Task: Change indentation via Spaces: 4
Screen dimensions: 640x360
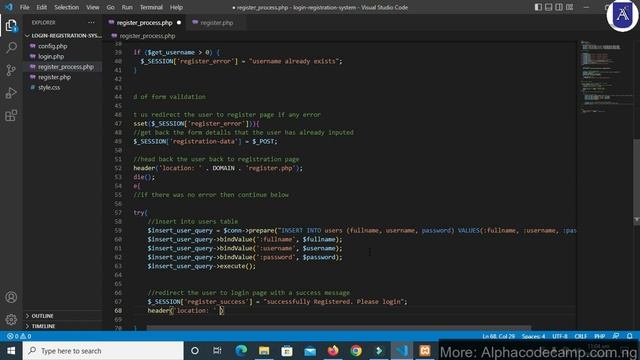Action: pos(533,336)
